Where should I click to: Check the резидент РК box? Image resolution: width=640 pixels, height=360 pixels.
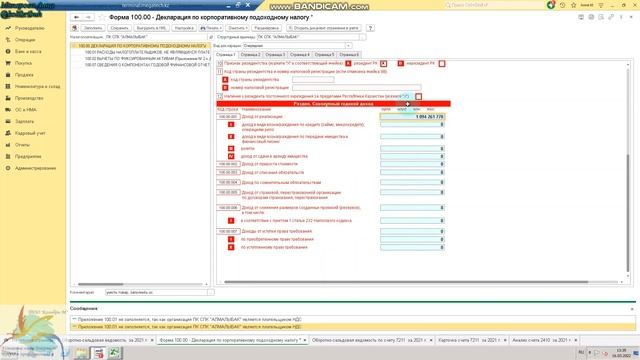(384, 64)
